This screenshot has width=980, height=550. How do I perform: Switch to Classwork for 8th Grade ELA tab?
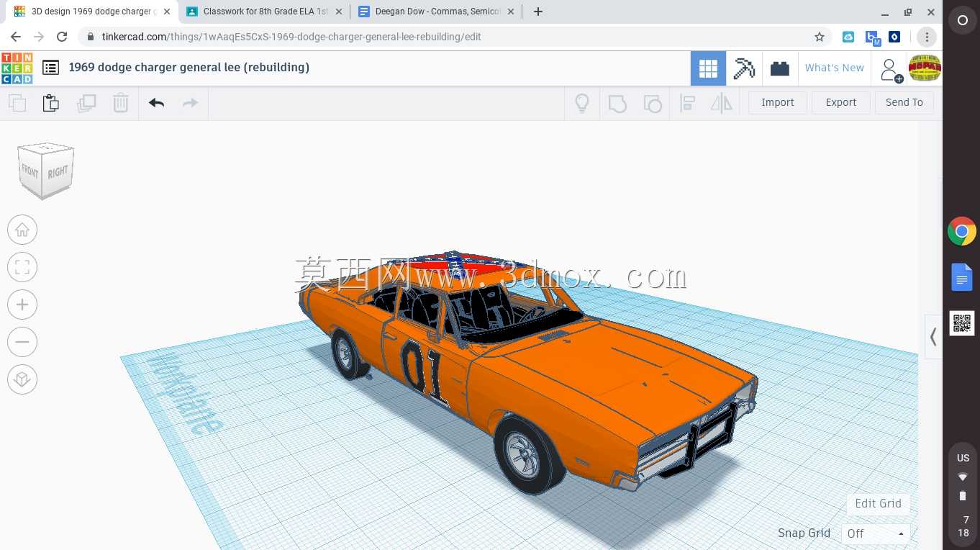pyautogui.click(x=266, y=12)
